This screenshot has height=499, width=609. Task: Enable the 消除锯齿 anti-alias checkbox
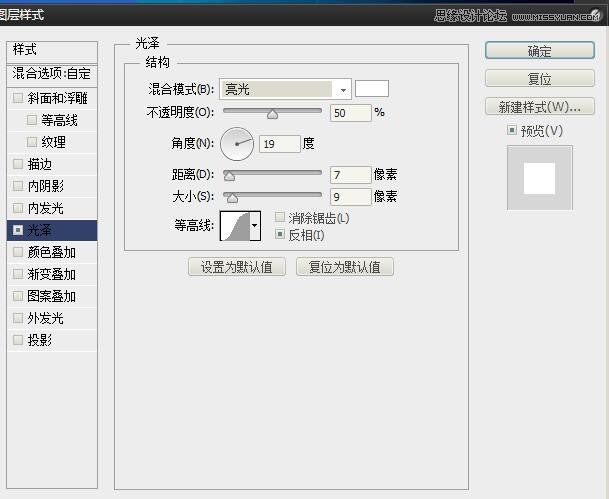click(280, 218)
